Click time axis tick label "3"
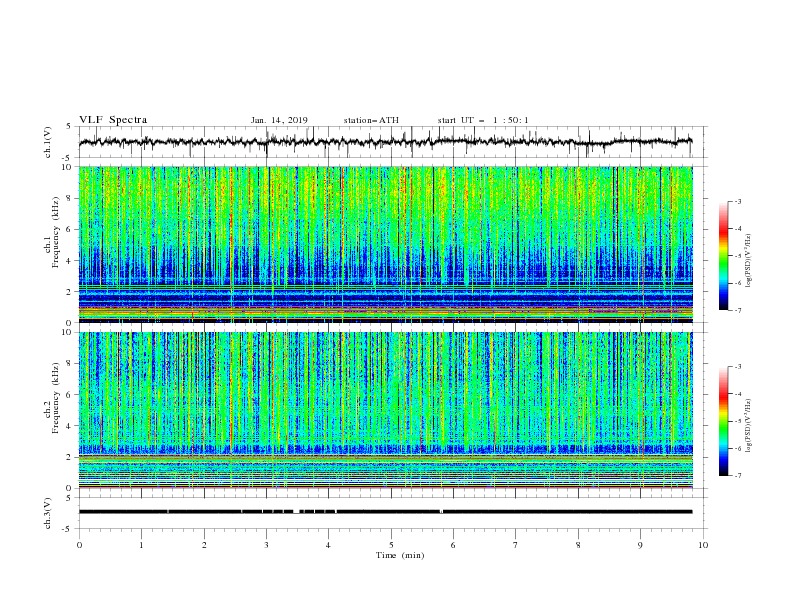This screenshot has width=792, height=612. pyautogui.click(x=266, y=545)
